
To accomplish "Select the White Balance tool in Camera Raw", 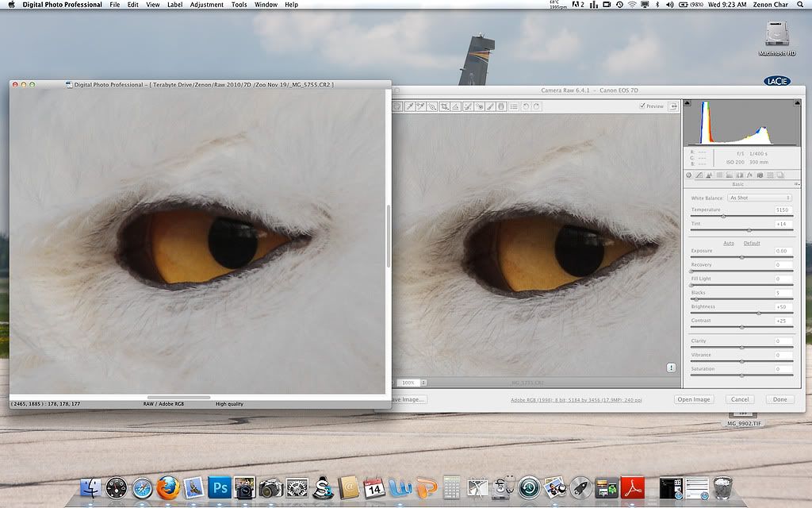I will pos(408,106).
